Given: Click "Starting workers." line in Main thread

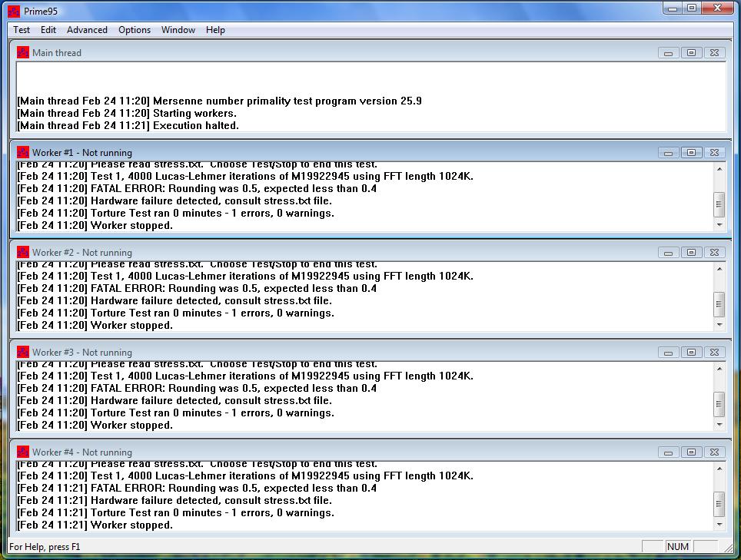Looking at the screenshot, I should pyautogui.click(x=127, y=114).
